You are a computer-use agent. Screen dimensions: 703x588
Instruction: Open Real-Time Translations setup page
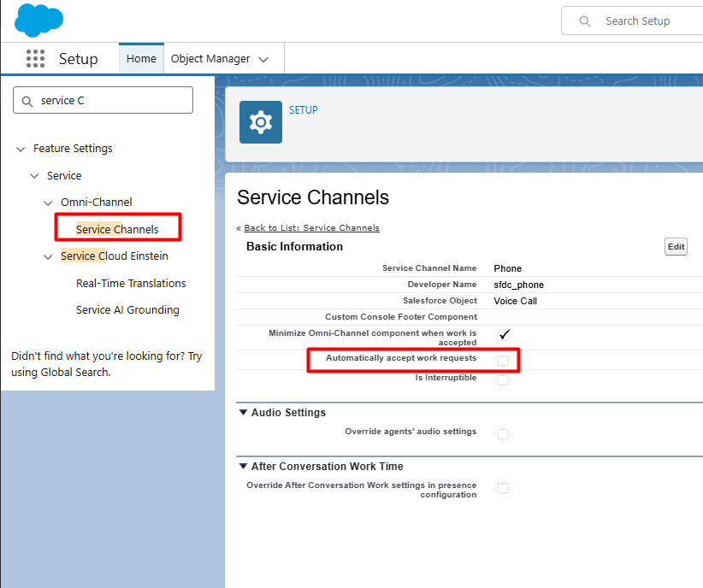click(x=131, y=283)
